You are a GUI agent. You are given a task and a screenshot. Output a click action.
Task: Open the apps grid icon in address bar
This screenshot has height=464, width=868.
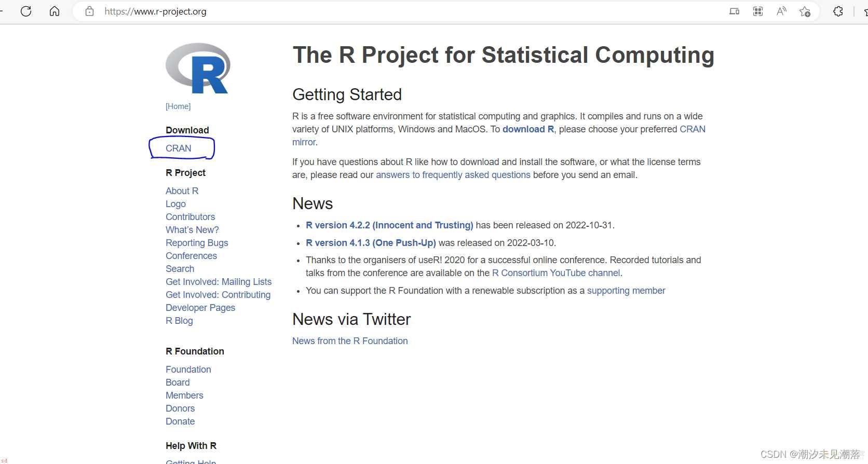(x=758, y=11)
